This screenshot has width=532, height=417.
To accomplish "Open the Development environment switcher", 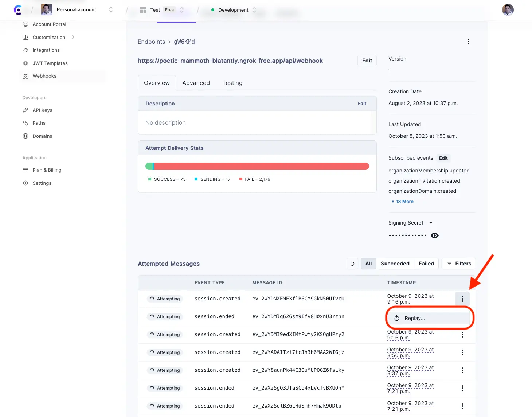I will tap(254, 10).
